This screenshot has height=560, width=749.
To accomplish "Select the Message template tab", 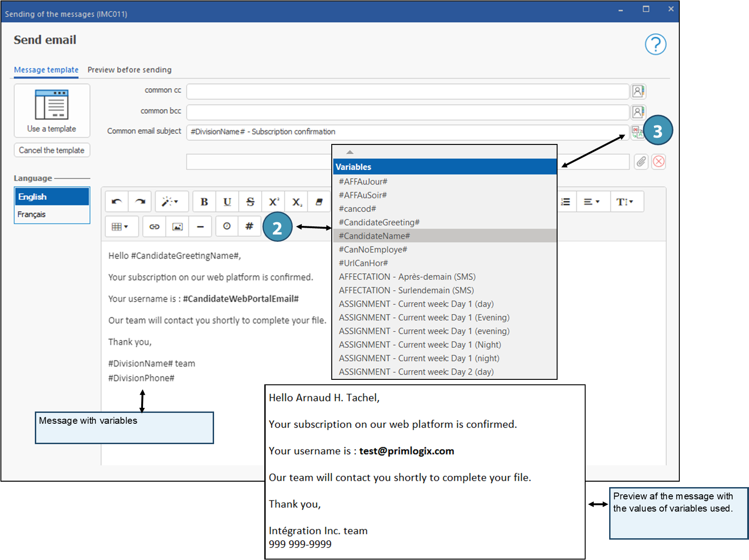I will 46,70.
